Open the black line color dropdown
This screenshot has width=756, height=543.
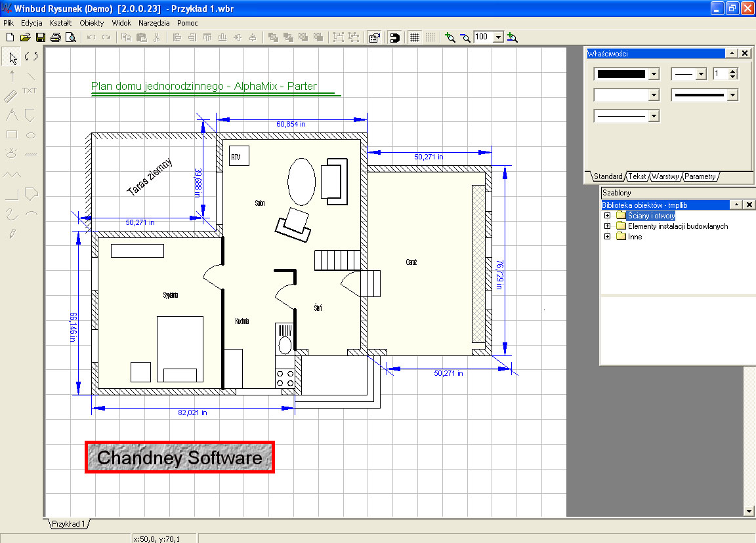(x=653, y=75)
